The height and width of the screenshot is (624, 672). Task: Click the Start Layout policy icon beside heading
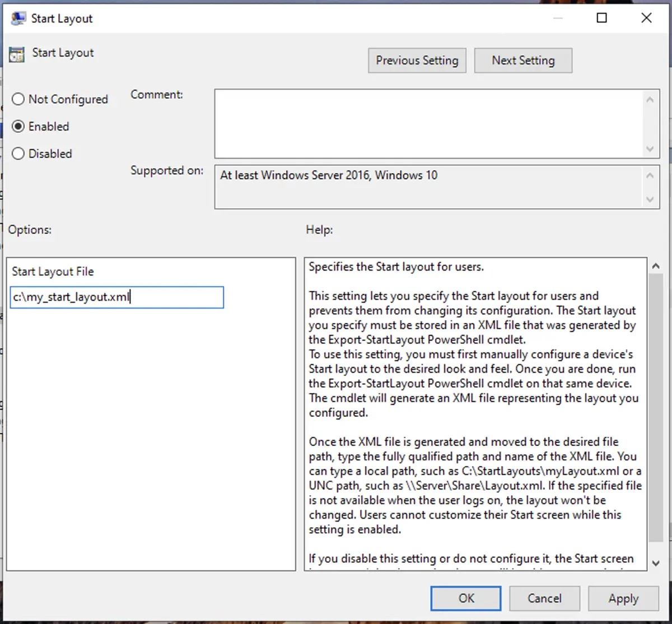[x=17, y=54]
